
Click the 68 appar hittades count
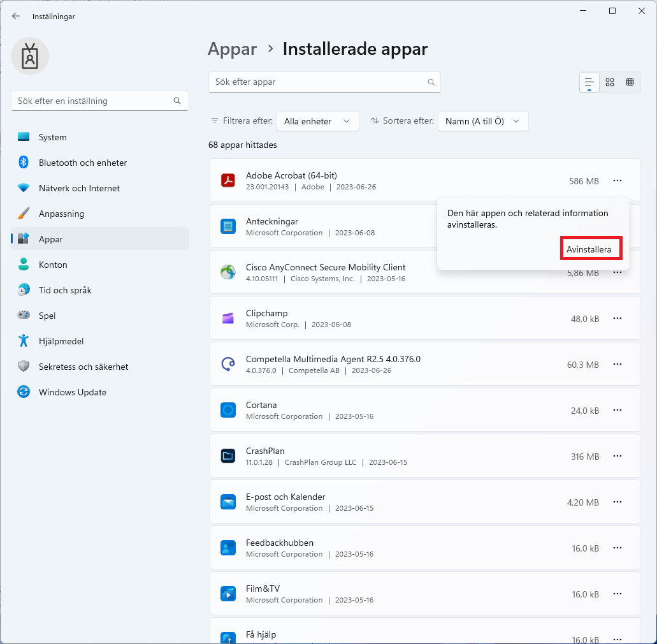243,145
